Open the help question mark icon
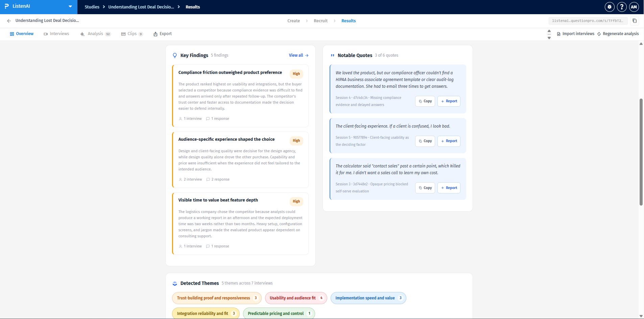Viewport: 644px width, 319px height. (622, 7)
